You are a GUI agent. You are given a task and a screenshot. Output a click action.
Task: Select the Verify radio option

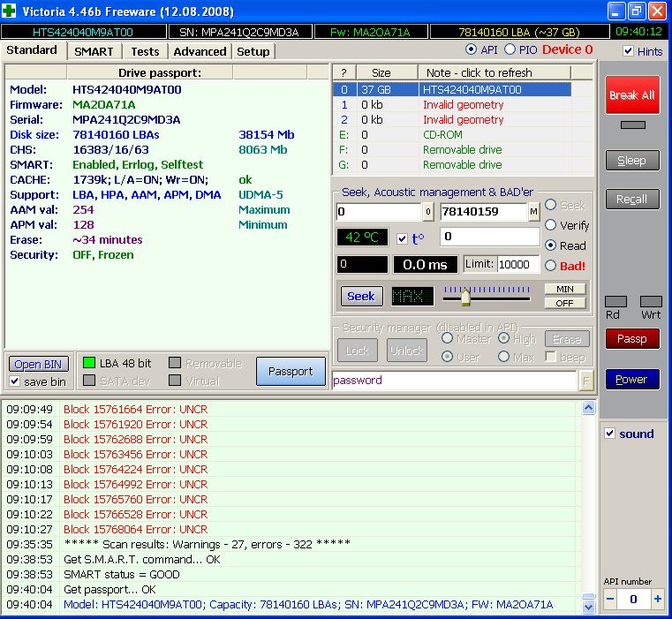point(551,225)
